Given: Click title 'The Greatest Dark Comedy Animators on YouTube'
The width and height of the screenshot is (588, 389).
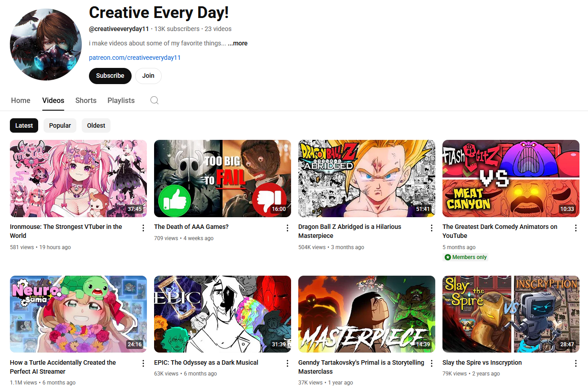Looking at the screenshot, I should point(500,231).
